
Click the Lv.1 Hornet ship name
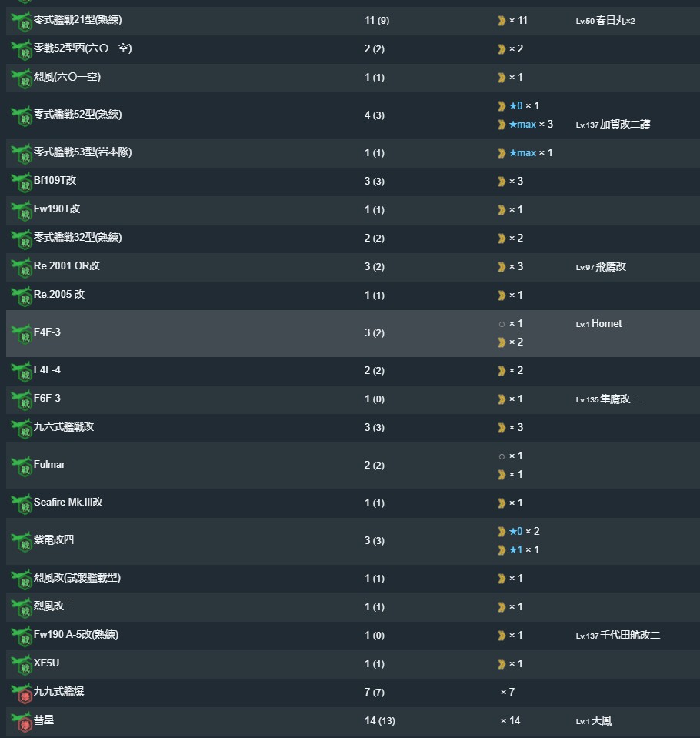(x=599, y=324)
